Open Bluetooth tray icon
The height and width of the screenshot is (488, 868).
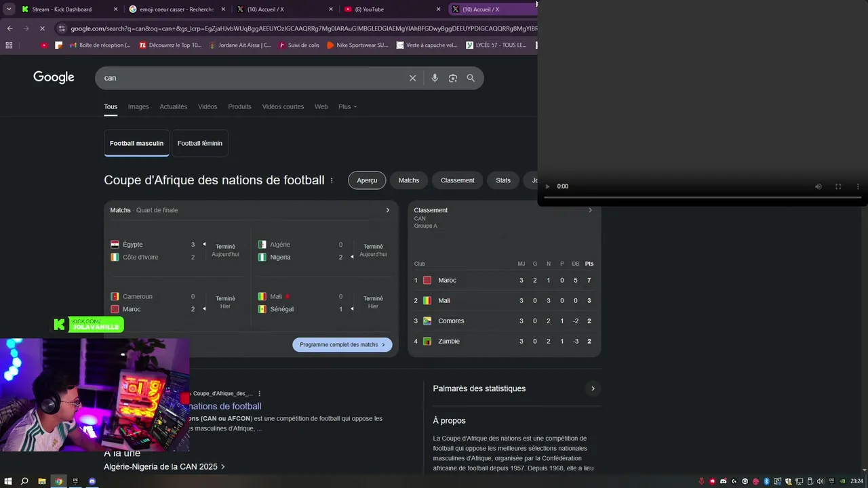coord(766,481)
